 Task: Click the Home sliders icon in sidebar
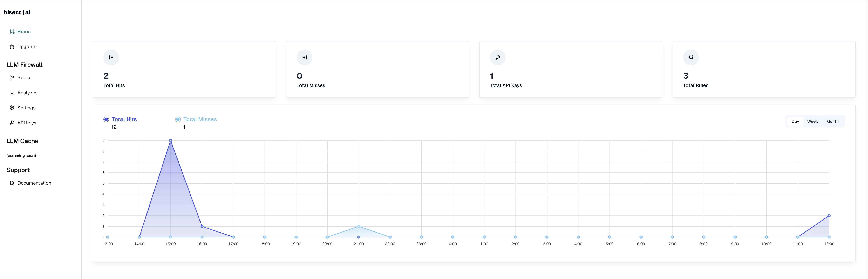pyautogui.click(x=12, y=32)
